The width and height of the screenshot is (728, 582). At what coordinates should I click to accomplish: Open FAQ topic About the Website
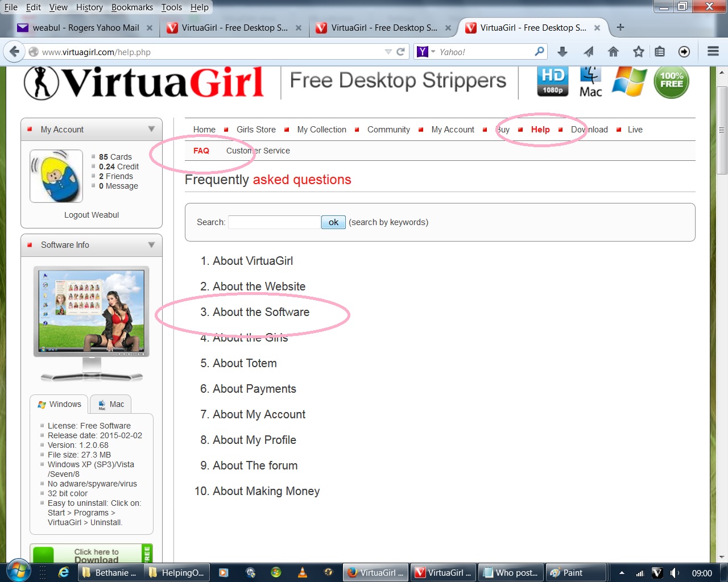click(x=259, y=286)
